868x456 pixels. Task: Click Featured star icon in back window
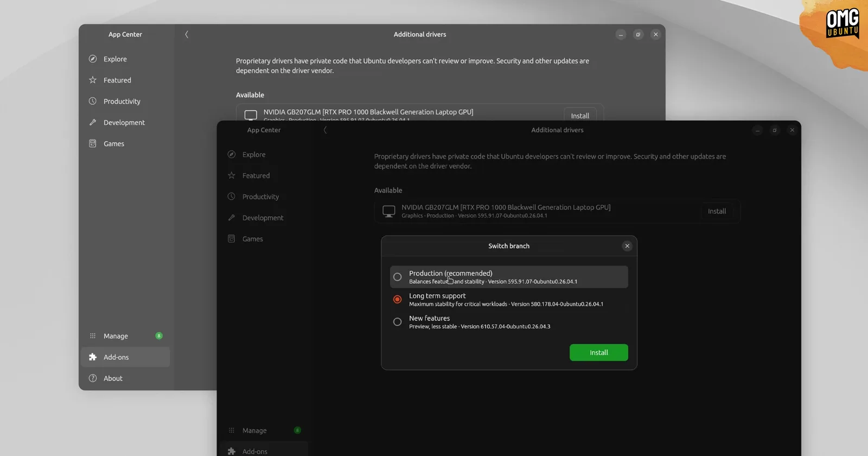pyautogui.click(x=93, y=80)
